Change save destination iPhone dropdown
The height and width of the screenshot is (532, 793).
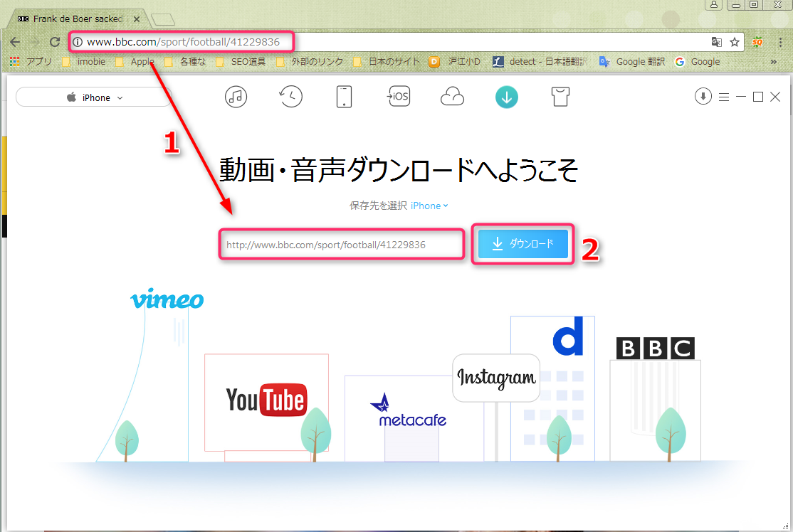tap(429, 206)
